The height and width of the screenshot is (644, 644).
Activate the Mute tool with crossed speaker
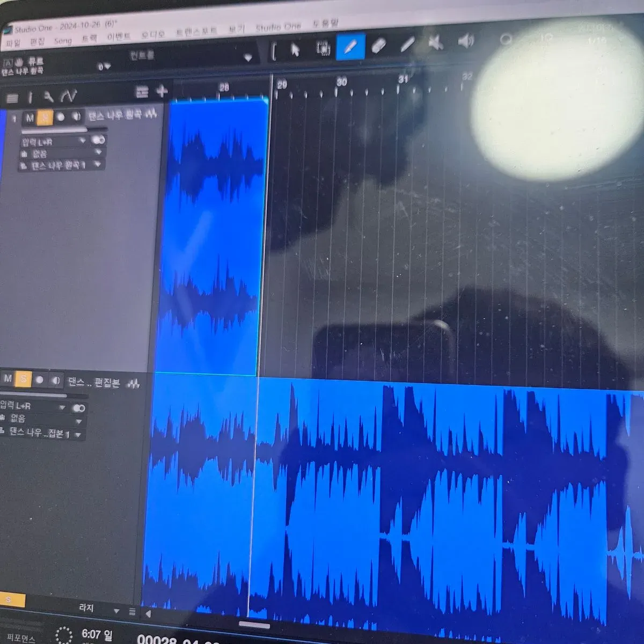point(436,43)
